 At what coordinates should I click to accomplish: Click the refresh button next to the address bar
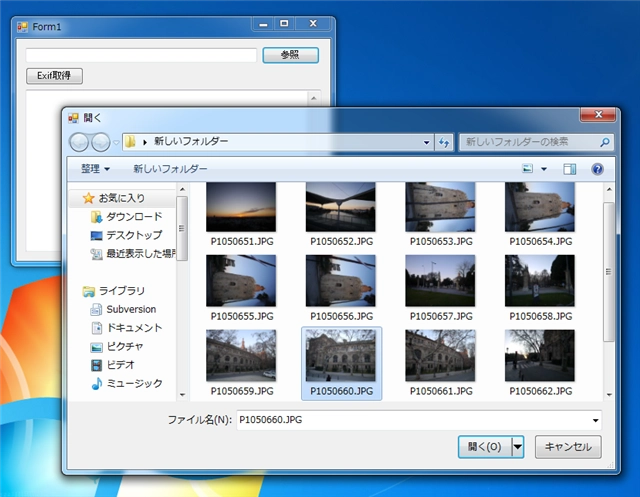(x=444, y=142)
